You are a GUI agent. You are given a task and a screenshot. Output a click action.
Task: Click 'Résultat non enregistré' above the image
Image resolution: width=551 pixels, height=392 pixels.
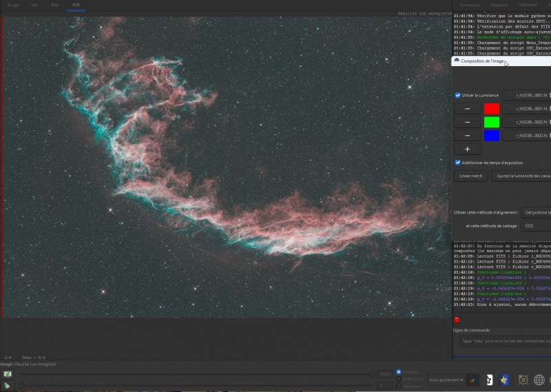pyautogui.click(x=424, y=13)
